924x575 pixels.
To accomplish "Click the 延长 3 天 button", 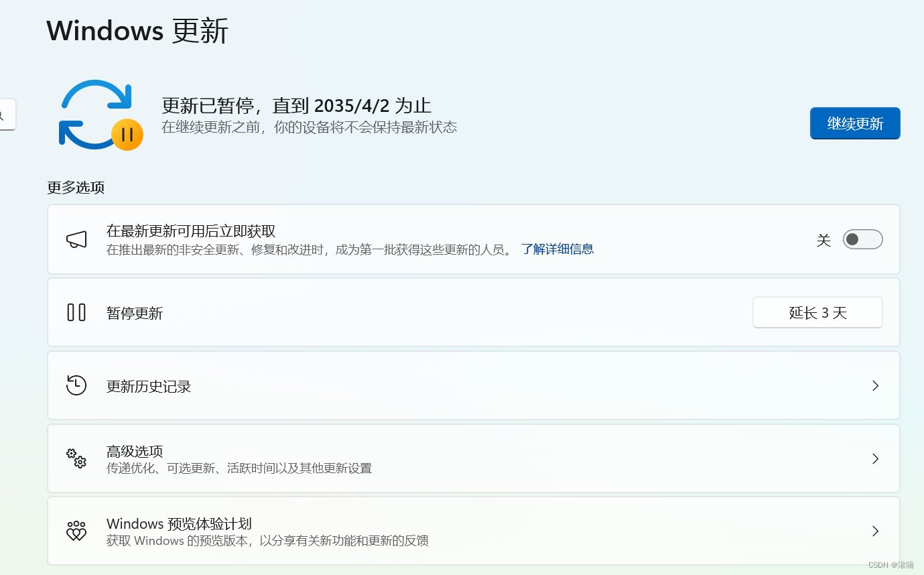I will point(817,312).
